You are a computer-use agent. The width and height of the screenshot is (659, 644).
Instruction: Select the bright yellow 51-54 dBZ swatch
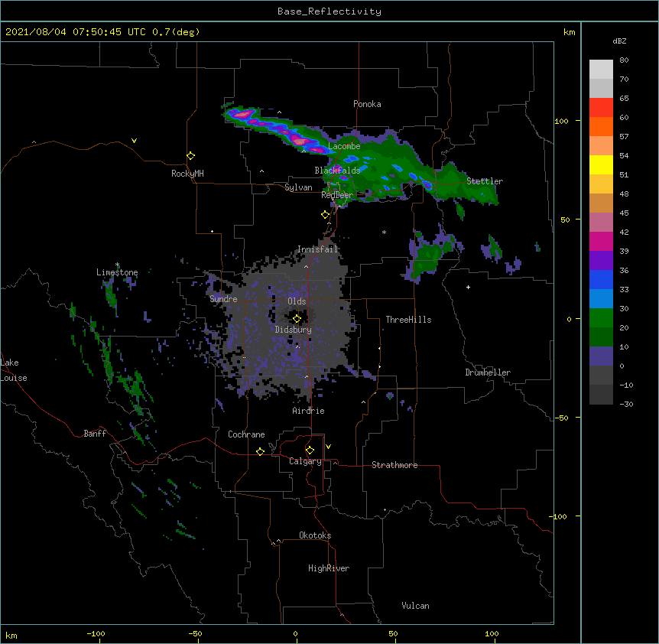601,164
